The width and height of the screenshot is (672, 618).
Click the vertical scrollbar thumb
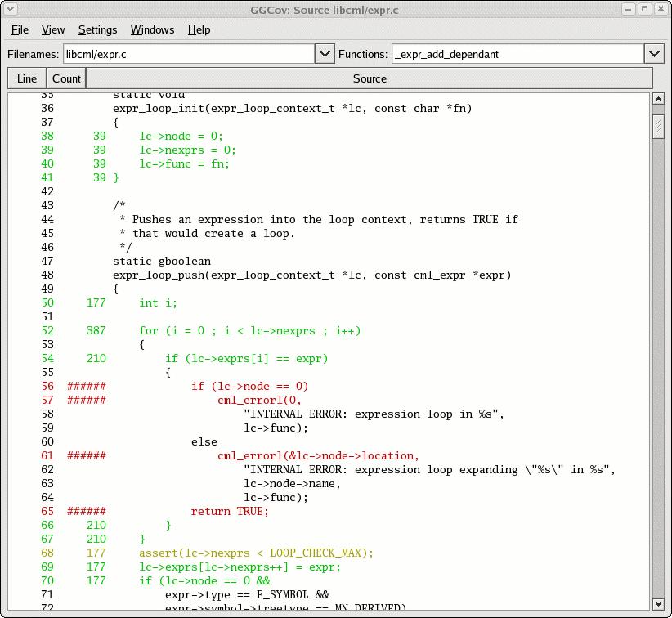(658, 127)
